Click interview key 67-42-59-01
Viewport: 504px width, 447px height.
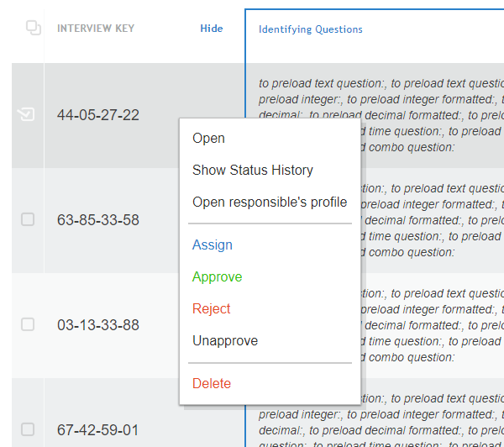point(98,430)
